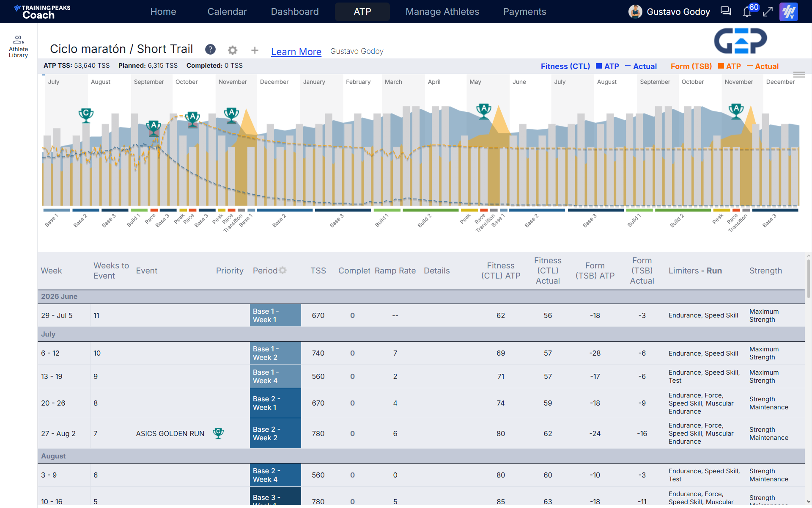
Task: Click the help question mark icon
Action: coord(210,50)
